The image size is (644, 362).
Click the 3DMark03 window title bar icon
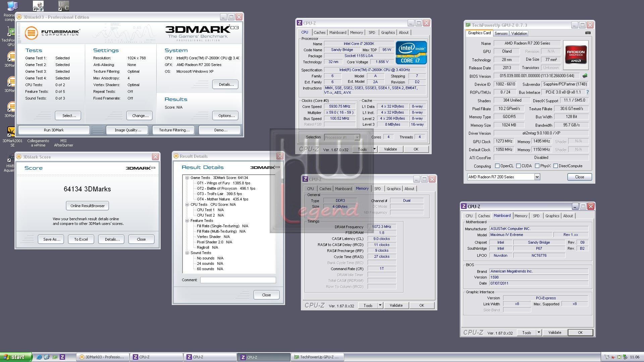19,17
